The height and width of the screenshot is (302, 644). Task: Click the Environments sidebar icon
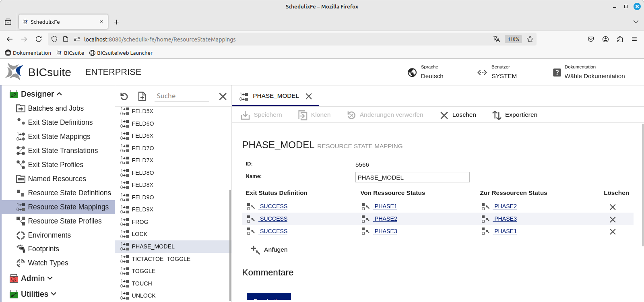(x=21, y=235)
